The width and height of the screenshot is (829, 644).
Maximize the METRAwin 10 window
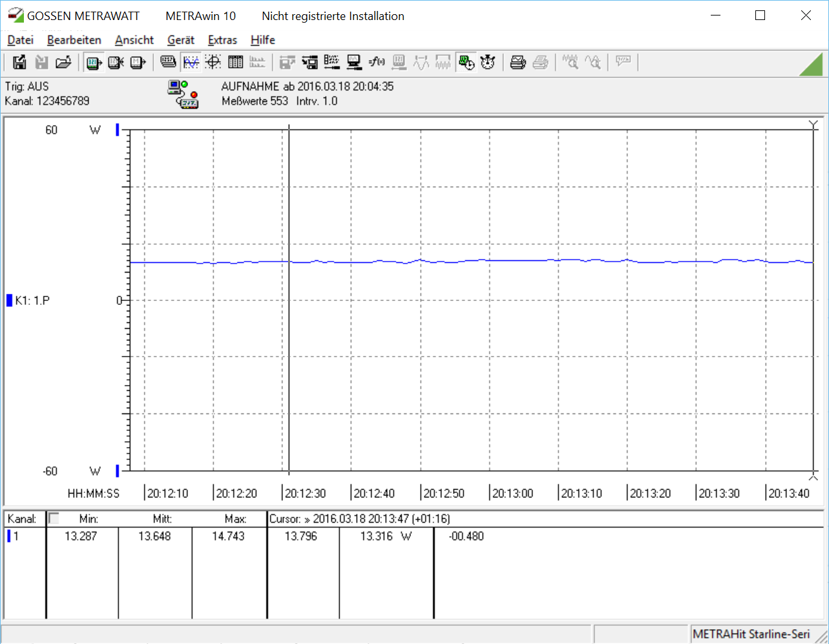(x=761, y=16)
